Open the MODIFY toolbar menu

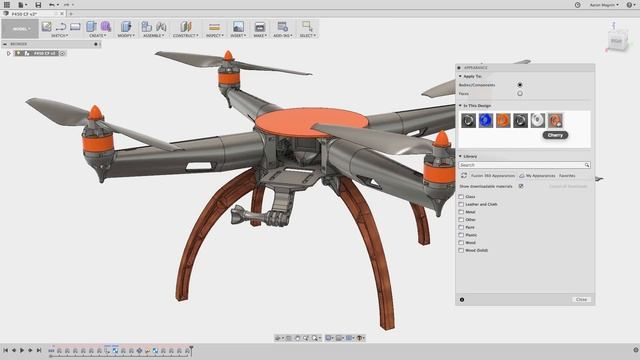pos(126,36)
